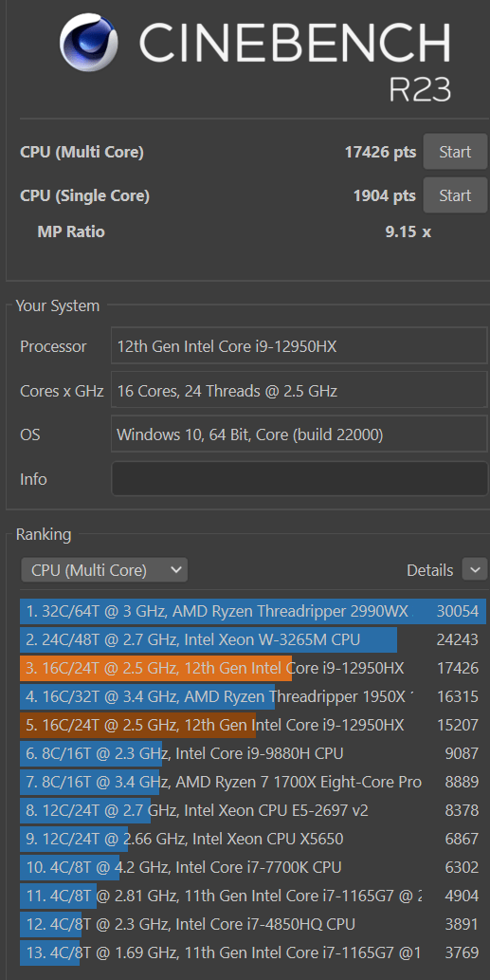Click the CINEBENCH title text
The image size is (490, 980).
pos(294,42)
